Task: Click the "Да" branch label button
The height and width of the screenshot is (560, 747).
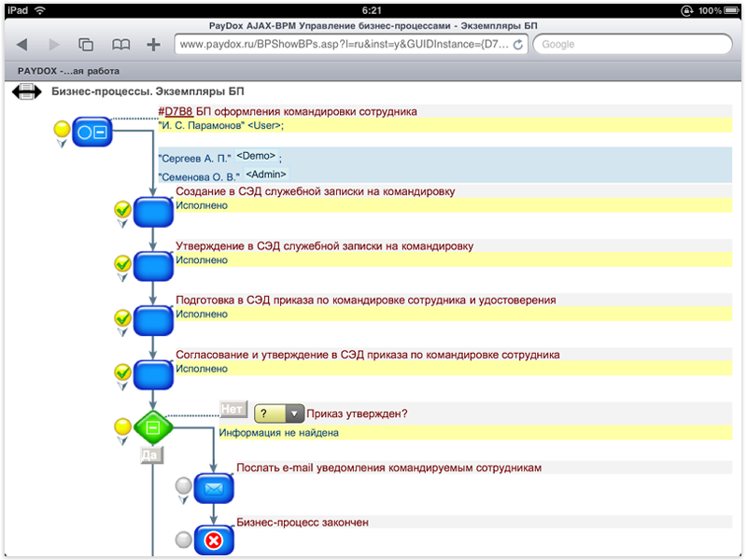Action: pyautogui.click(x=151, y=455)
